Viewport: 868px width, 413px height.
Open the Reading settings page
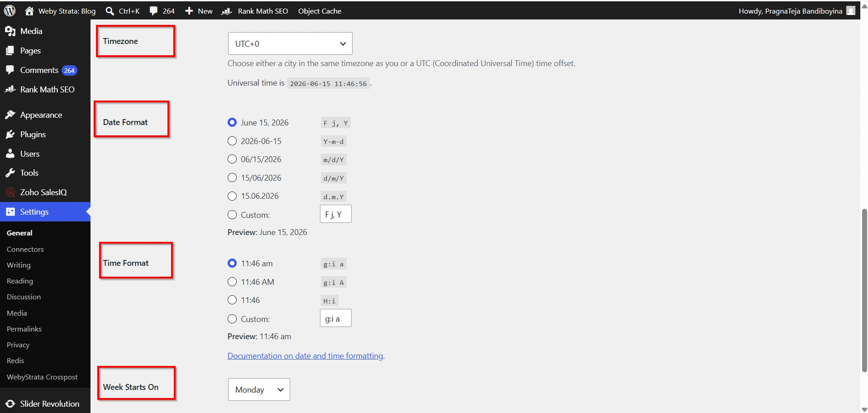tap(20, 281)
